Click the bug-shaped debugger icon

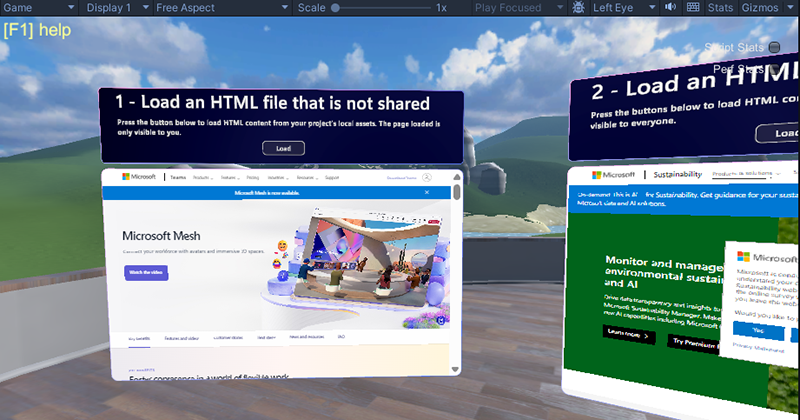(x=578, y=8)
